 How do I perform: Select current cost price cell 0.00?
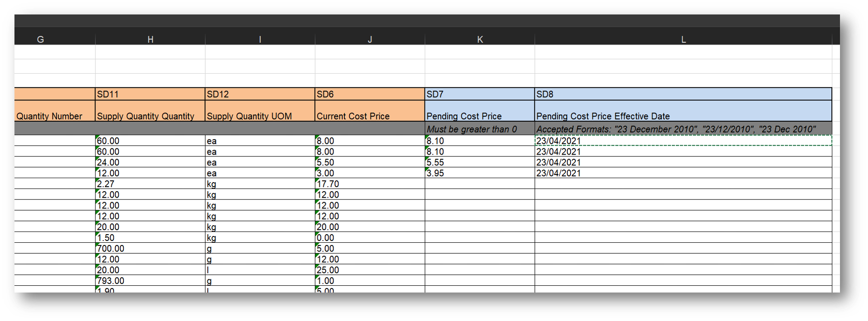[370, 238]
